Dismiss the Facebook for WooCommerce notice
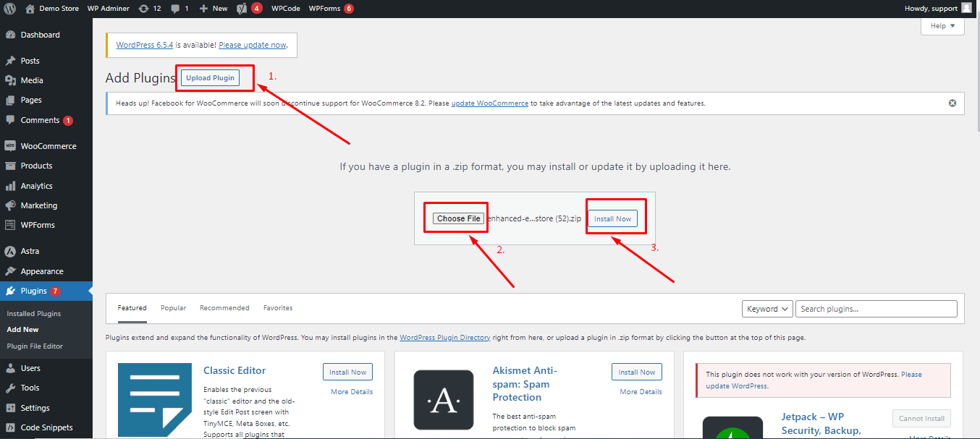 (952, 103)
